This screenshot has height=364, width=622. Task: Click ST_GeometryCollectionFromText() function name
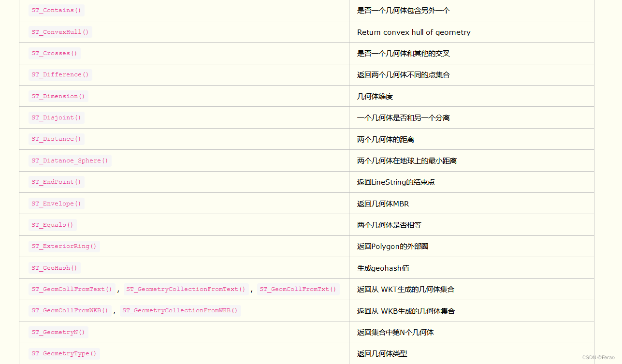click(x=186, y=289)
